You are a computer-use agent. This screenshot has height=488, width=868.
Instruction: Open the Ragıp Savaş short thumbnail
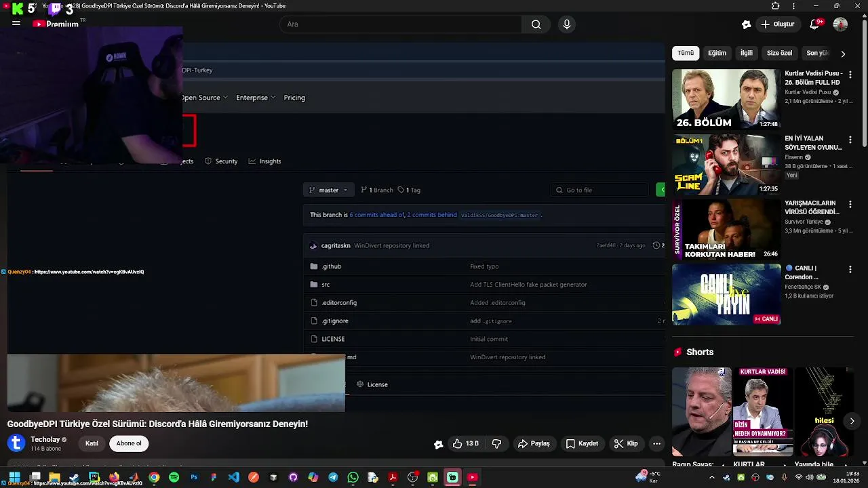pos(702,412)
